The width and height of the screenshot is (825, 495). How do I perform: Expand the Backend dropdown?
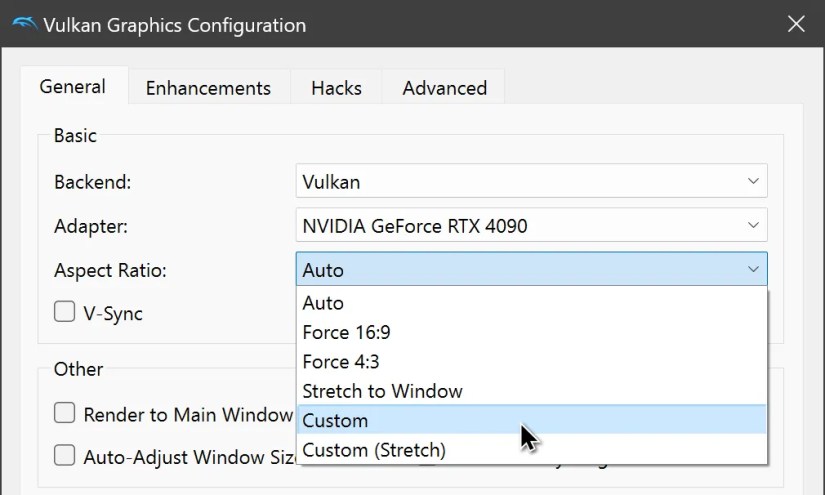point(531,182)
